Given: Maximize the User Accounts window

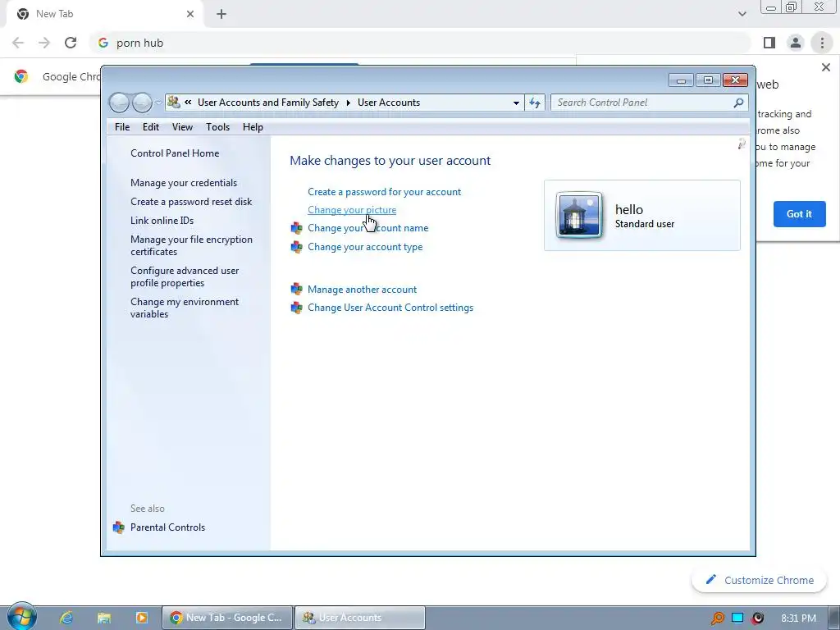Looking at the screenshot, I should coord(708,80).
